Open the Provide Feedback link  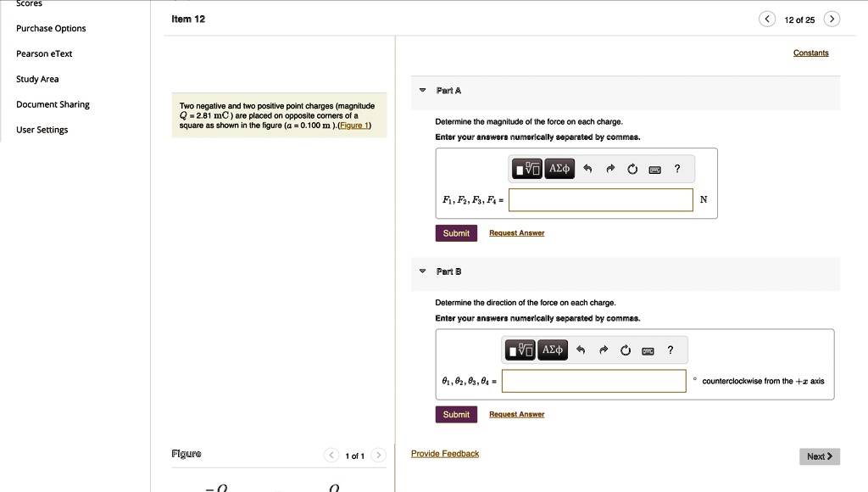[444, 453]
